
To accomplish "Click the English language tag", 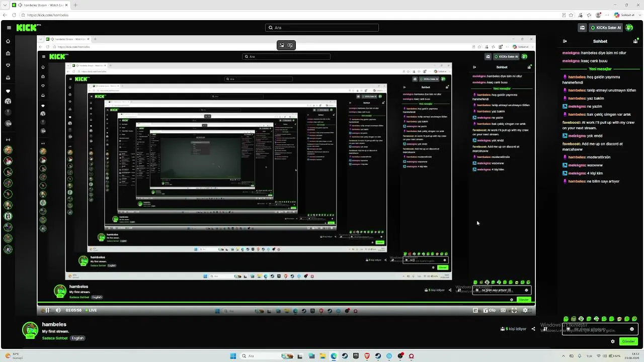I will (x=77, y=338).
